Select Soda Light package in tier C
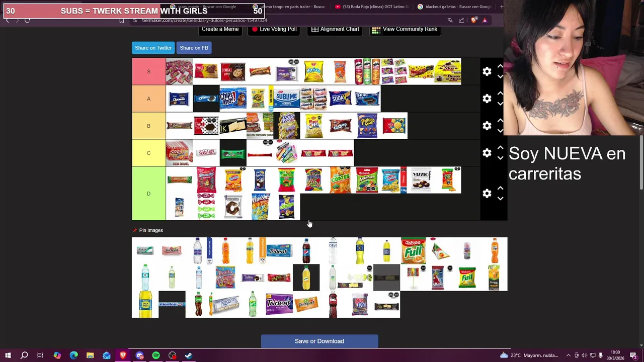The height and width of the screenshot is (362, 644). point(206,153)
